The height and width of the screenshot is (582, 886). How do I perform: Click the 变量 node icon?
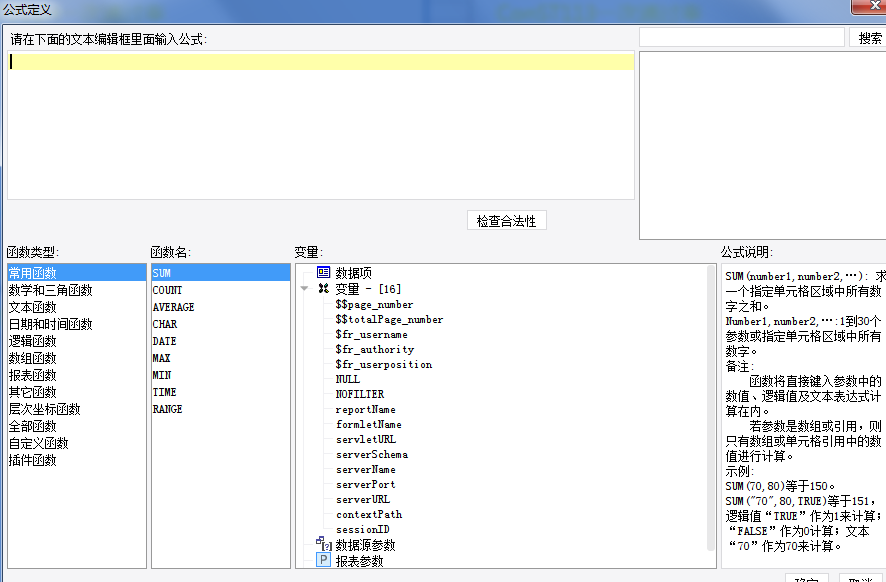tap(323, 289)
